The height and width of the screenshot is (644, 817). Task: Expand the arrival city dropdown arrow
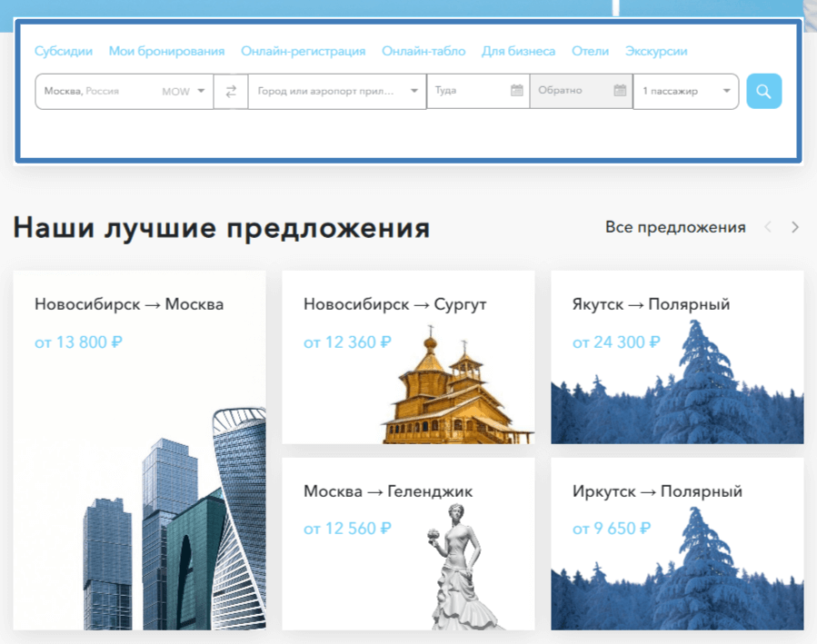click(414, 92)
